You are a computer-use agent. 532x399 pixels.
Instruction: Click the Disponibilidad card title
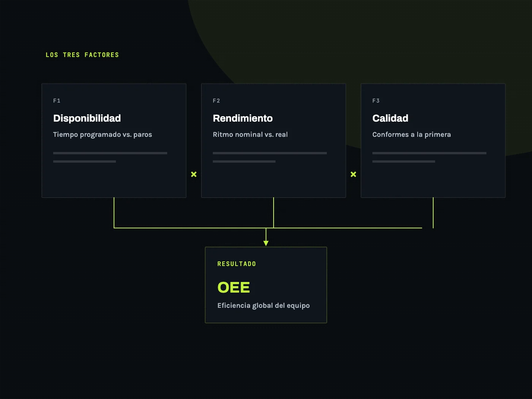tap(87, 118)
